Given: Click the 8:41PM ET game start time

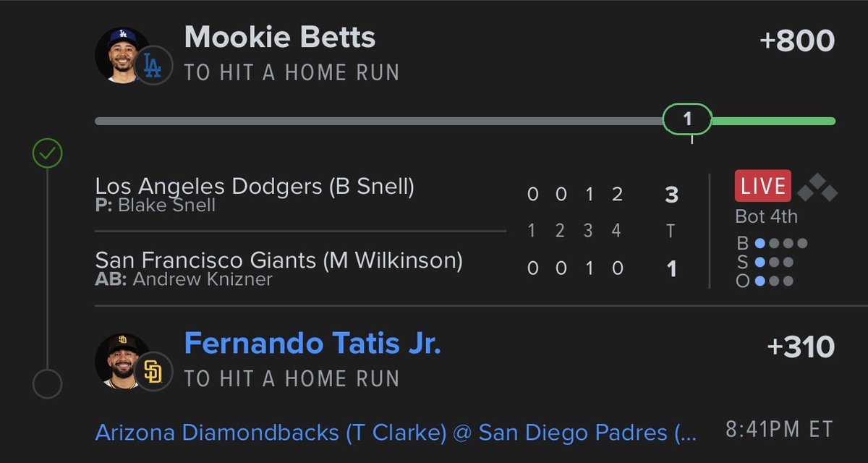Looking at the screenshot, I should coord(780,430).
